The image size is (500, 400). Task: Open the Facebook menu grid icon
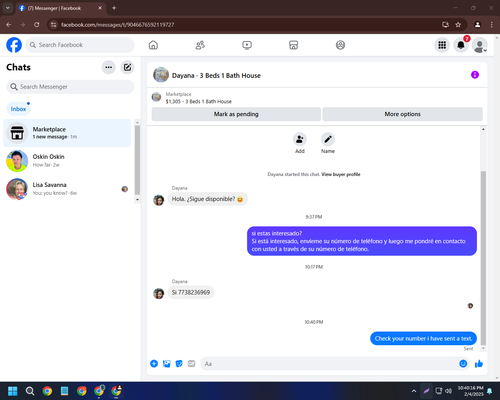442,45
